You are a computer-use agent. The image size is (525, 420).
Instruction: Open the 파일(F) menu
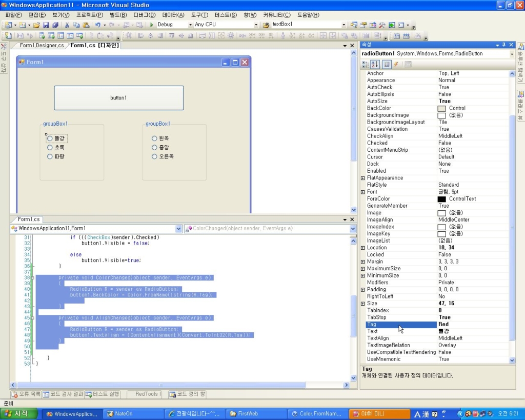(13, 15)
